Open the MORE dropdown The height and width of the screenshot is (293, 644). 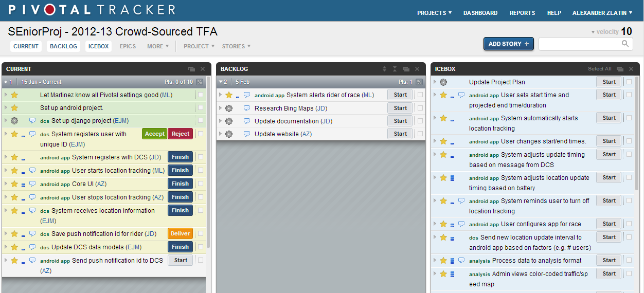point(158,46)
